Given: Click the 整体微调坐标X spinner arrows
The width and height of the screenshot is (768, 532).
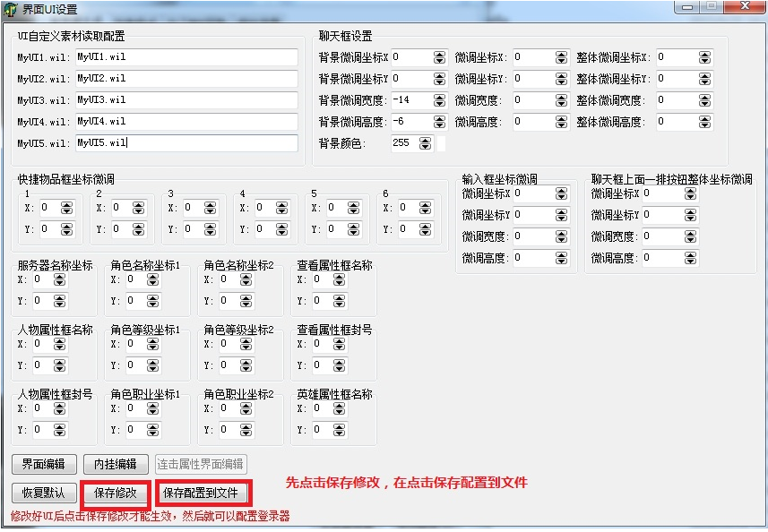Looking at the screenshot, I should tap(704, 57).
